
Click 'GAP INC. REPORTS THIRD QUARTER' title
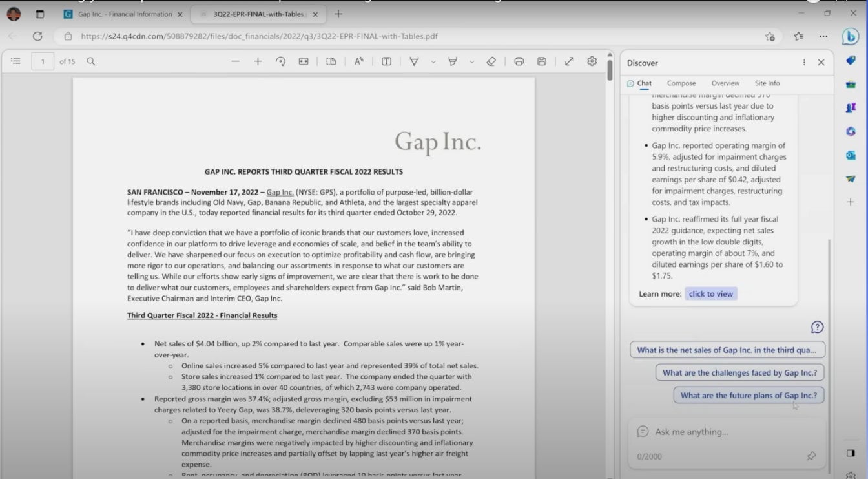coord(304,172)
